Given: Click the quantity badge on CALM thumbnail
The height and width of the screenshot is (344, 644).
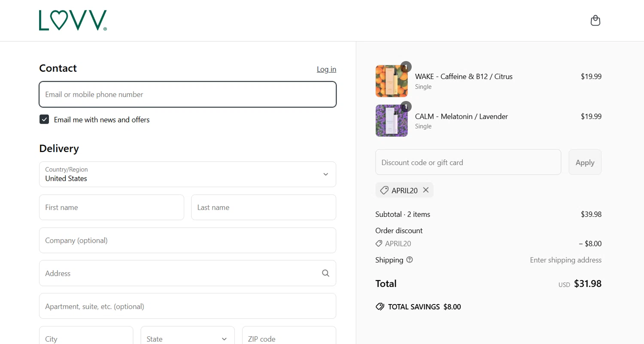Looking at the screenshot, I should (x=406, y=106).
